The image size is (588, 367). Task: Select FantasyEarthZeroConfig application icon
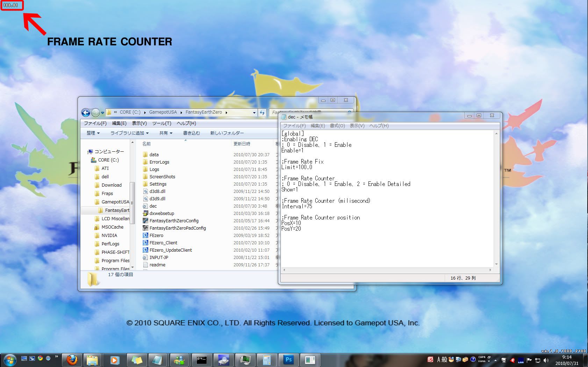145,221
